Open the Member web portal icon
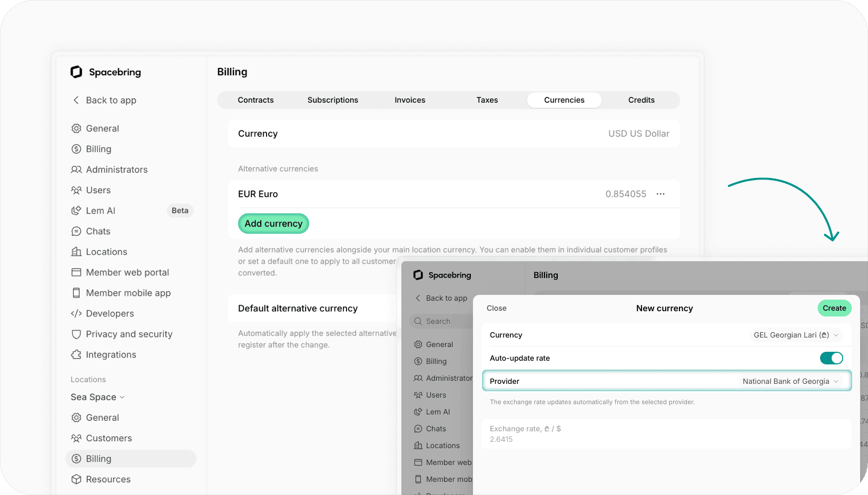This screenshot has height=495, width=868. (x=76, y=272)
